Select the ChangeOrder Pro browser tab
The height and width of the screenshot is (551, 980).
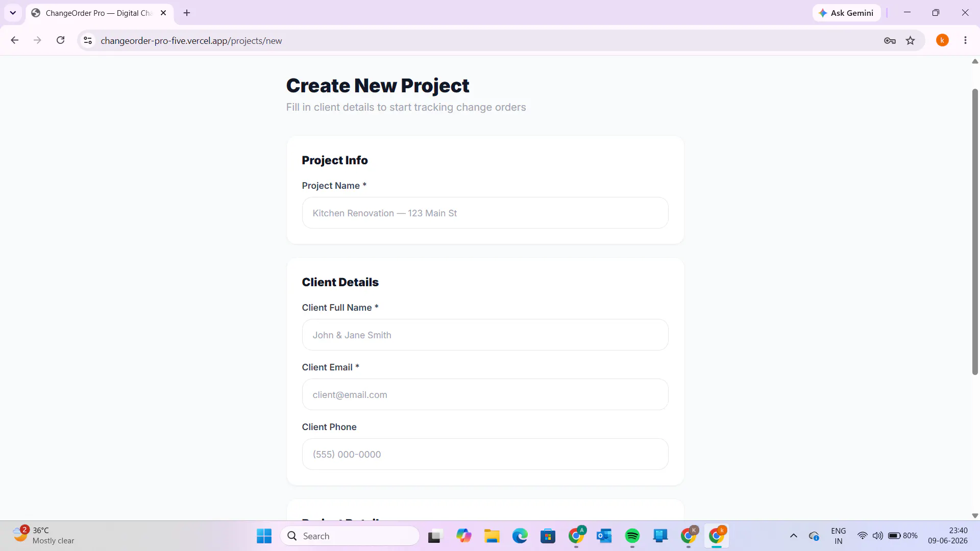(x=100, y=13)
